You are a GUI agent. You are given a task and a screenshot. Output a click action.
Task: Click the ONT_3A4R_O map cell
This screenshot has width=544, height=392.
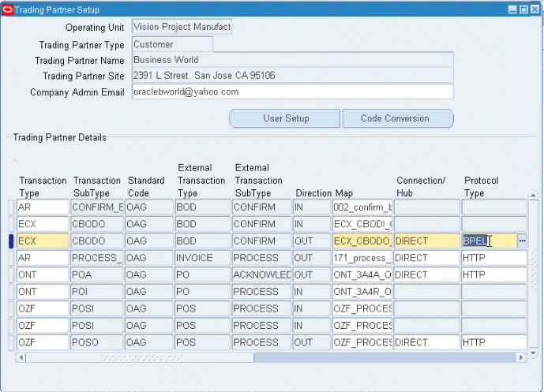click(x=362, y=292)
